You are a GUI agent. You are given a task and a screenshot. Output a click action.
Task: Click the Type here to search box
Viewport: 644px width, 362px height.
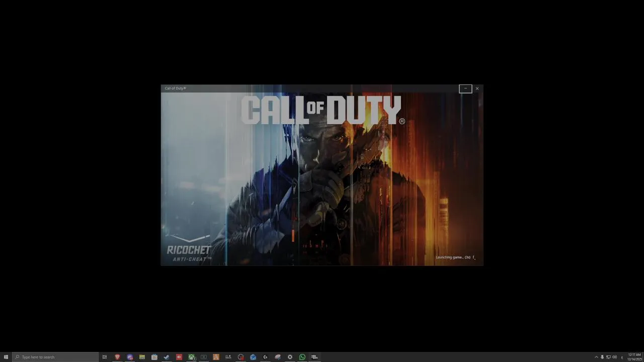[x=55, y=357]
